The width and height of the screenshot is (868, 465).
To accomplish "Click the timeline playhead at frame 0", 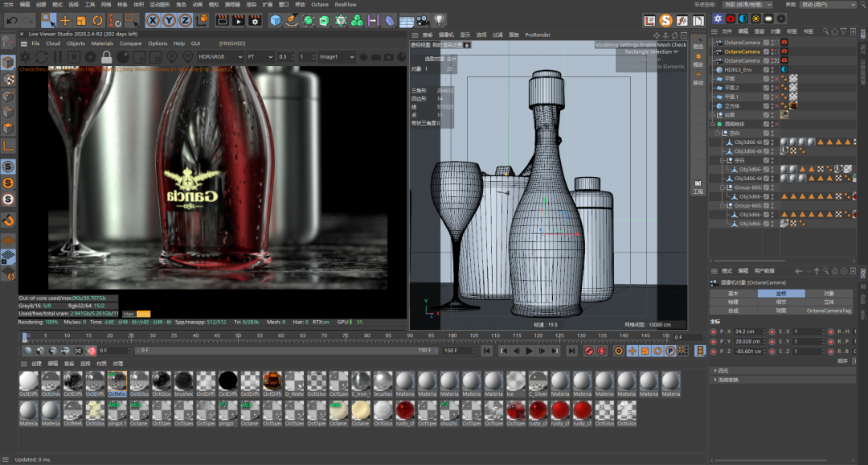I will [25, 337].
